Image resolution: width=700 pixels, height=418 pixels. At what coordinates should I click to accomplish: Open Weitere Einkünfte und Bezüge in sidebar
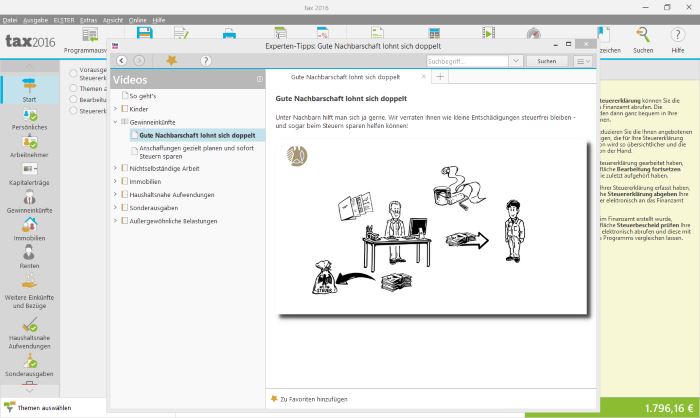(x=29, y=293)
